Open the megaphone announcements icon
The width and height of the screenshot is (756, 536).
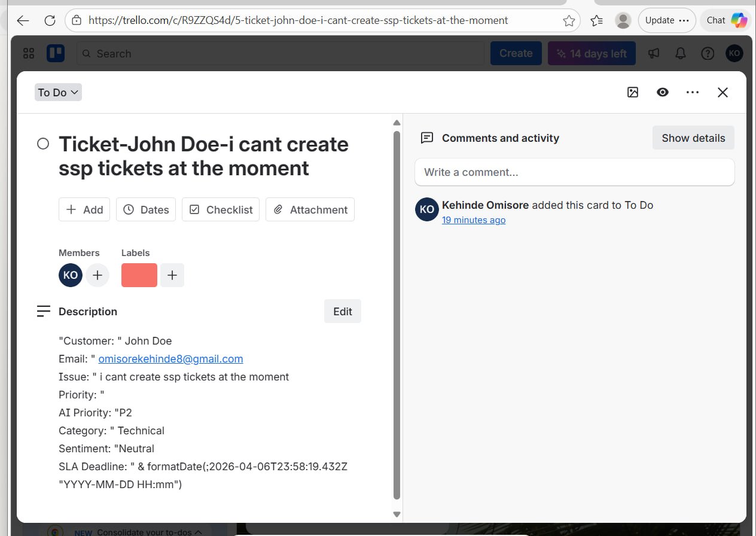(x=654, y=53)
